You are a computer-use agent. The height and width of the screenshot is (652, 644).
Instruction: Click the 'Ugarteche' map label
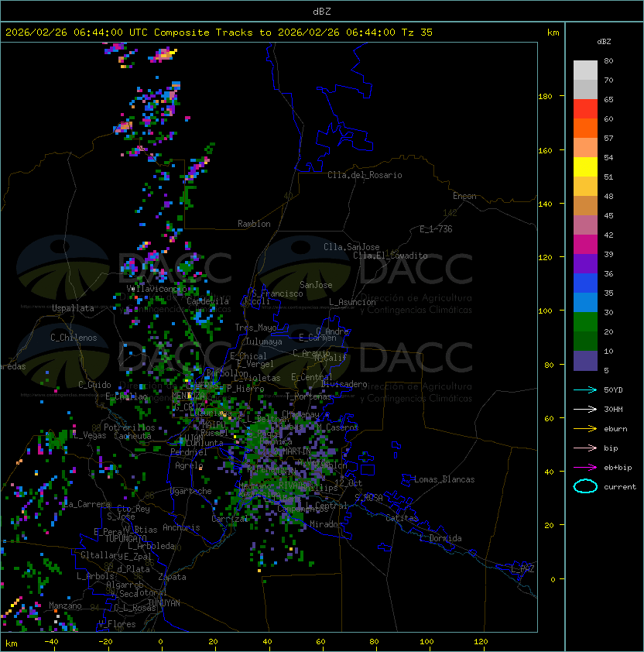(191, 491)
